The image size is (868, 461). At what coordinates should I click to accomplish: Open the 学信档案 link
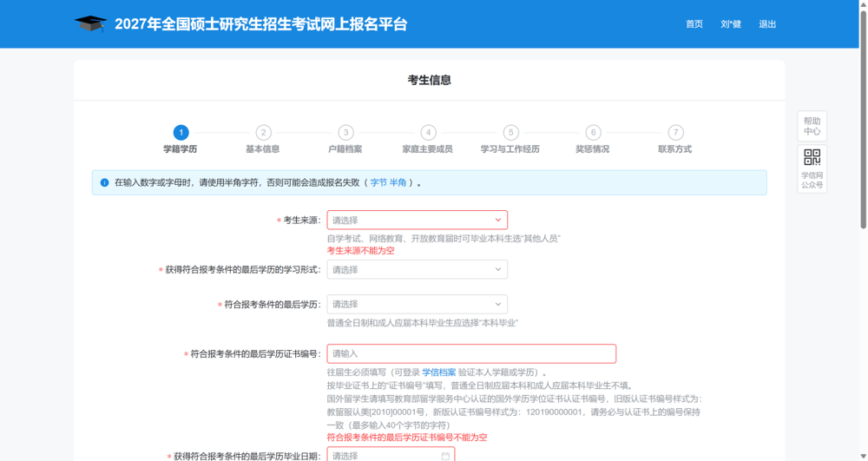[x=439, y=372]
